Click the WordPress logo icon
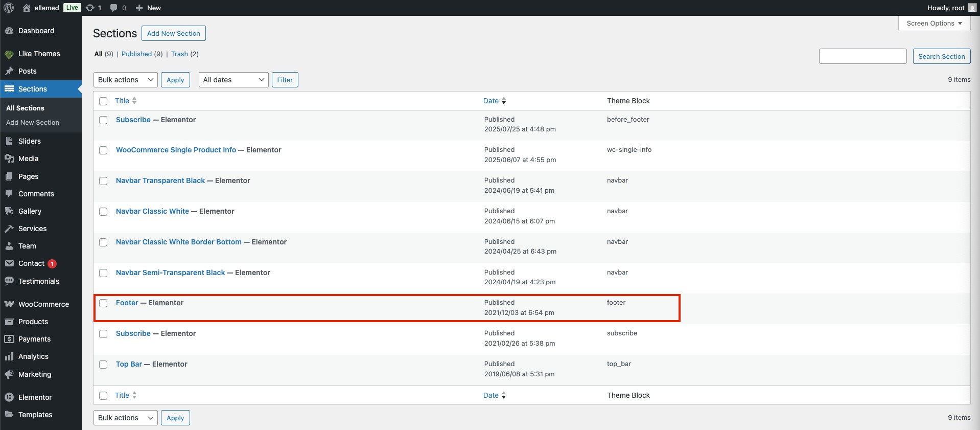Screen dimensions: 980x430 click(9, 8)
